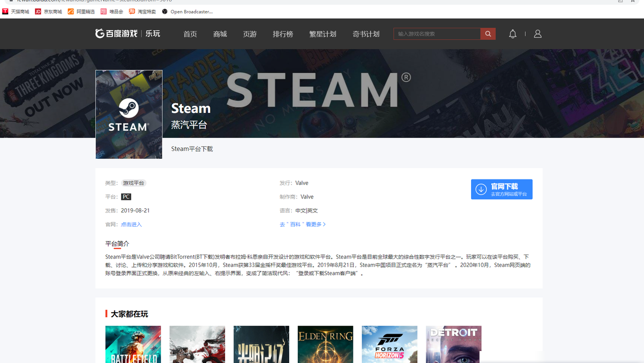Go to the 首页 nav item
The width and height of the screenshot is (644, 363).
[x=190, y=34]
